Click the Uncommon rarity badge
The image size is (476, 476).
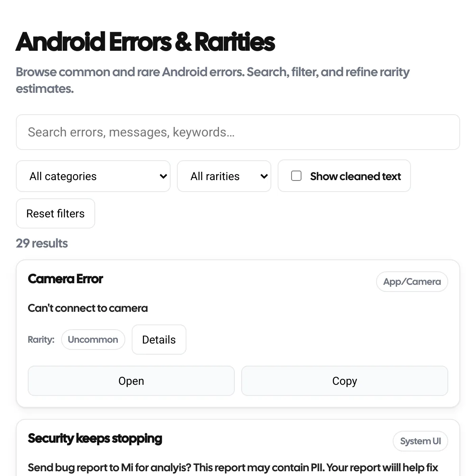click(x=93, y=340)
